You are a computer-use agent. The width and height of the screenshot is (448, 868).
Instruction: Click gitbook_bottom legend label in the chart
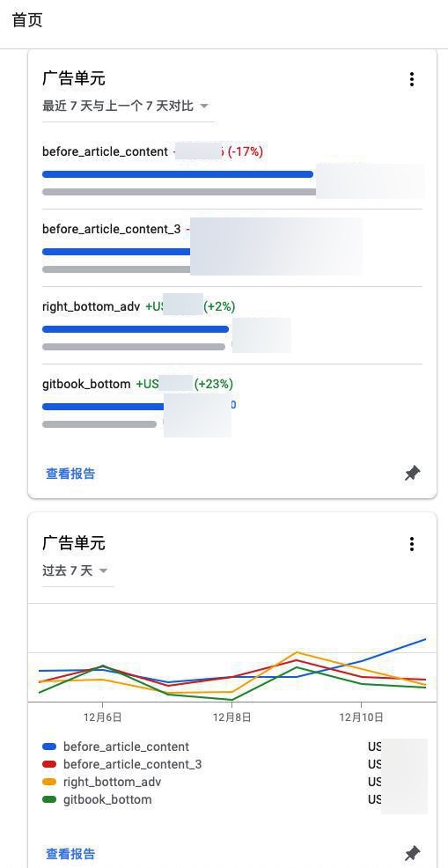pos(107,799)
